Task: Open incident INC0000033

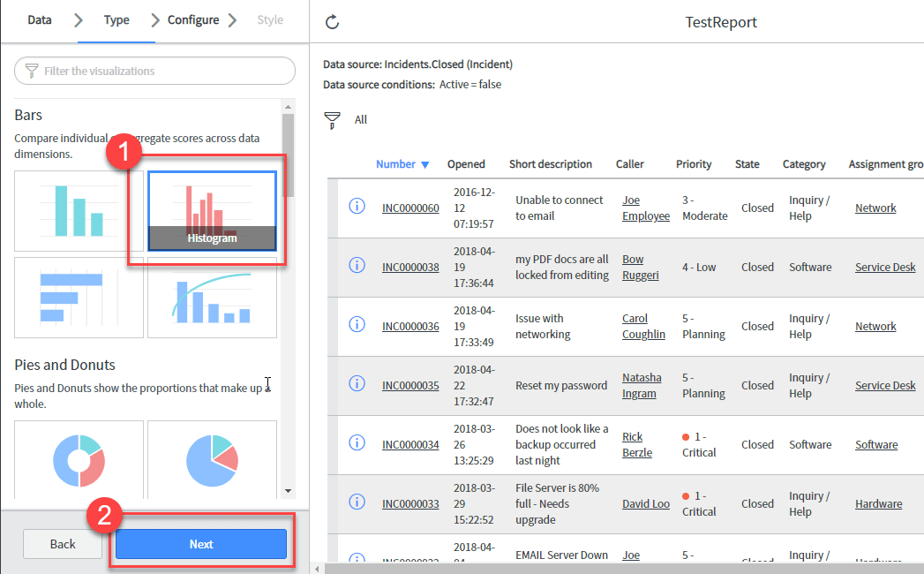Action: pos(410,504)
